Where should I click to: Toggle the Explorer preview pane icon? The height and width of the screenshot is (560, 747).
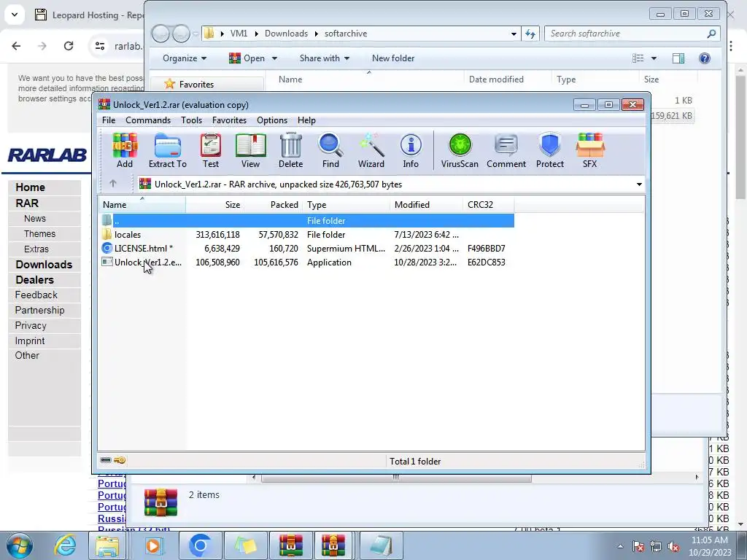[678, 58]
